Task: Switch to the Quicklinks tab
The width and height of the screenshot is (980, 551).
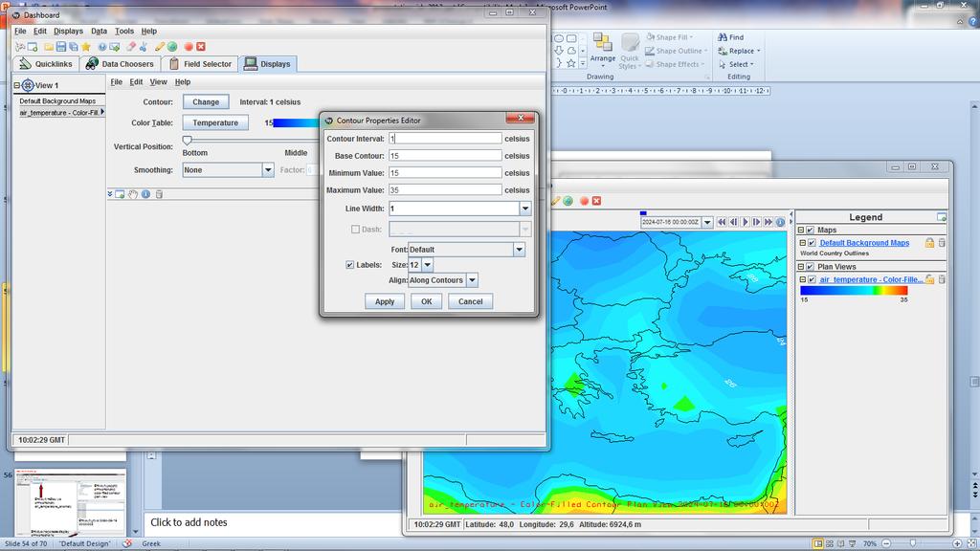Action: coord(45,64)
